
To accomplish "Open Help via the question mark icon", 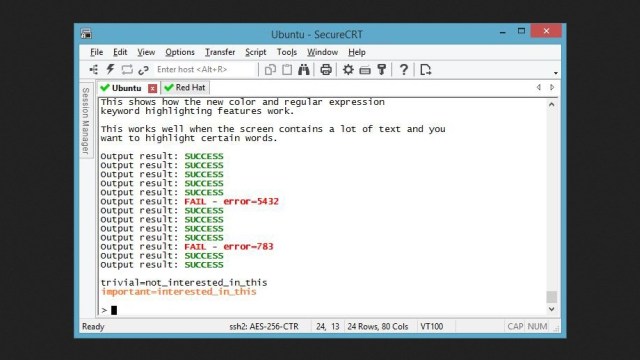I will coord(404,70).
